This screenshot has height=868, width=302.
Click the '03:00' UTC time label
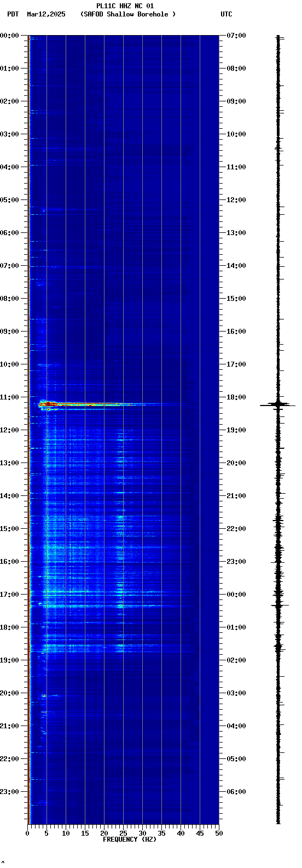[236, 693]
